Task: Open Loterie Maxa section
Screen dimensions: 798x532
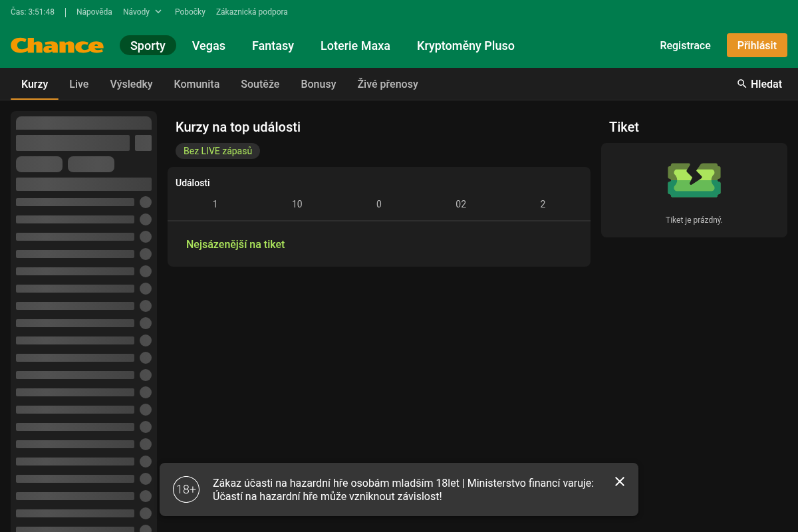Action: click(x=355, y=46)
